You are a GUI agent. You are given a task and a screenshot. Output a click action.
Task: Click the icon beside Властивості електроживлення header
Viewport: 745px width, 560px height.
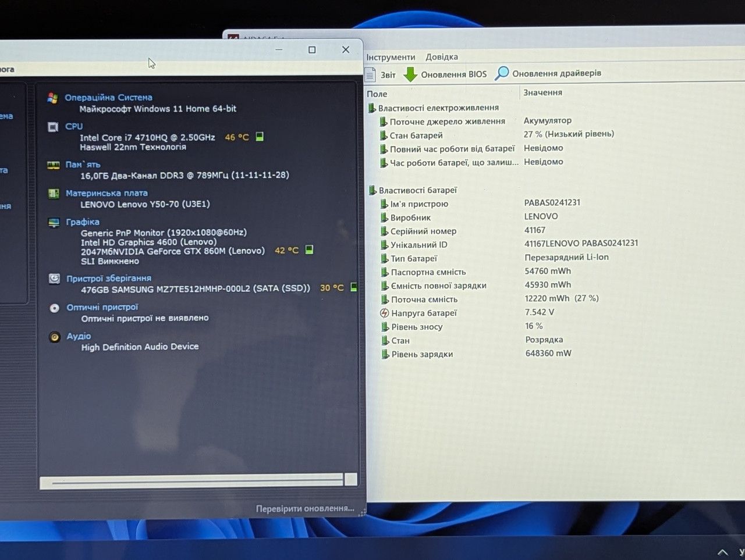(371, 108)
